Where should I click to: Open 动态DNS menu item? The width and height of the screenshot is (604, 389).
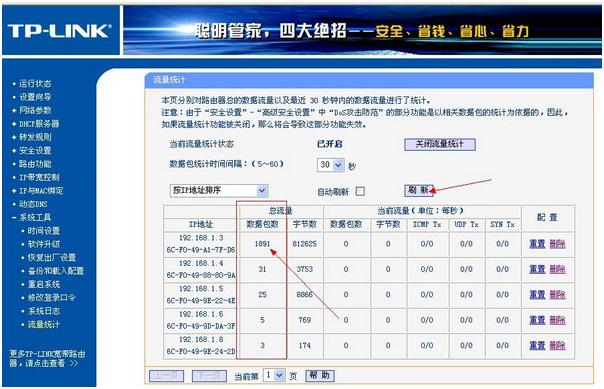point(33,204)
